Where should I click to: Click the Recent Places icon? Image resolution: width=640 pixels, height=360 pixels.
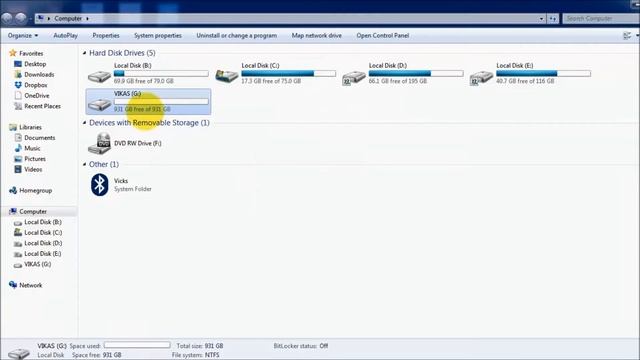18,106
